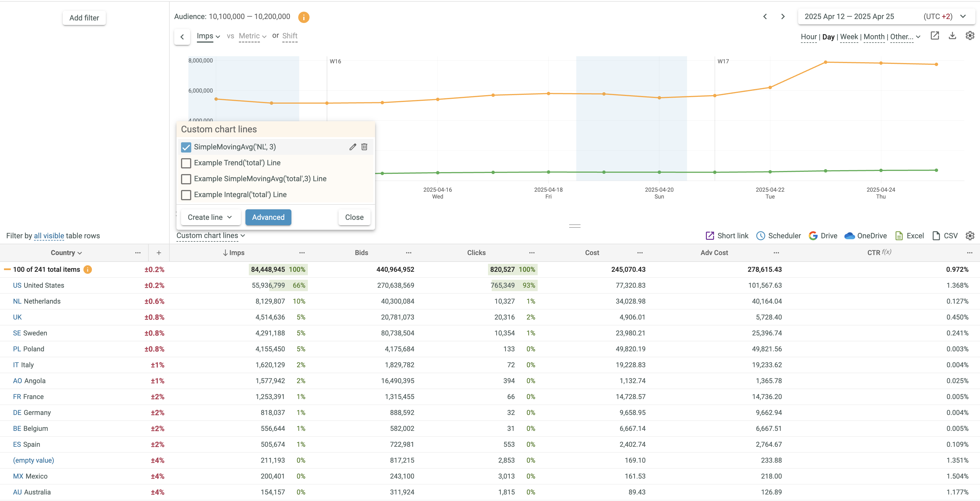
Task: Open the Create line dropdown
Action: point(209,217)
